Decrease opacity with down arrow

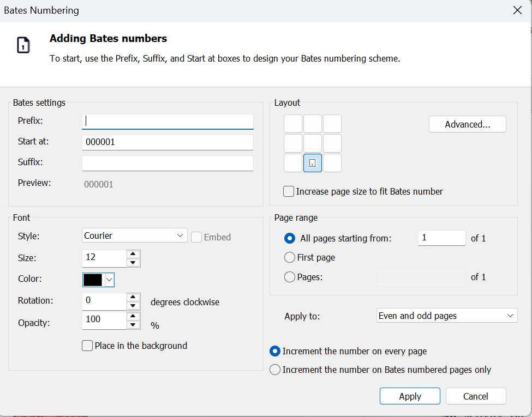pyautogui.click(x=133, y=325)
